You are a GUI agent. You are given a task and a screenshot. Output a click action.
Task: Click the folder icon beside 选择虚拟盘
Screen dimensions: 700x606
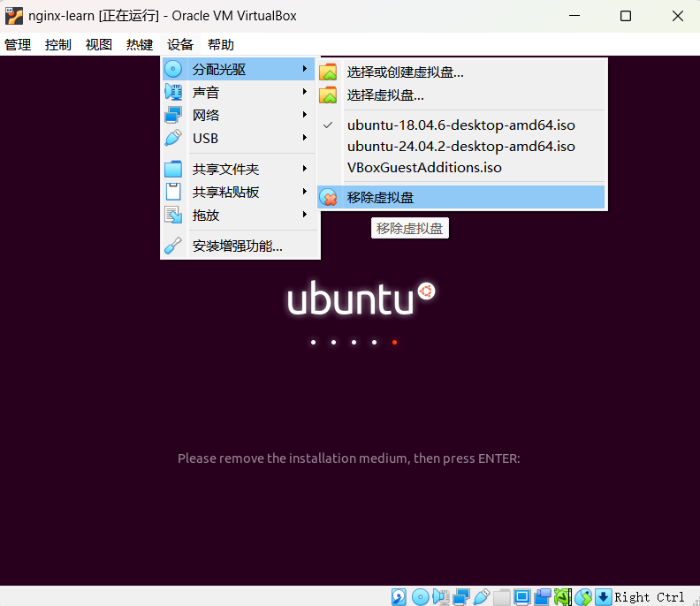point(328,95)
